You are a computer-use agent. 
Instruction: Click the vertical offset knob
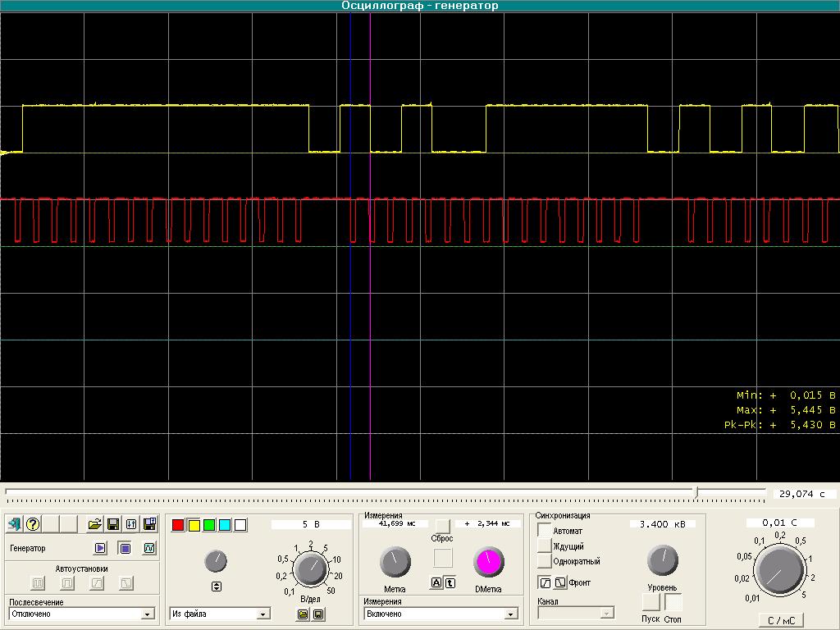click(216, 561)
